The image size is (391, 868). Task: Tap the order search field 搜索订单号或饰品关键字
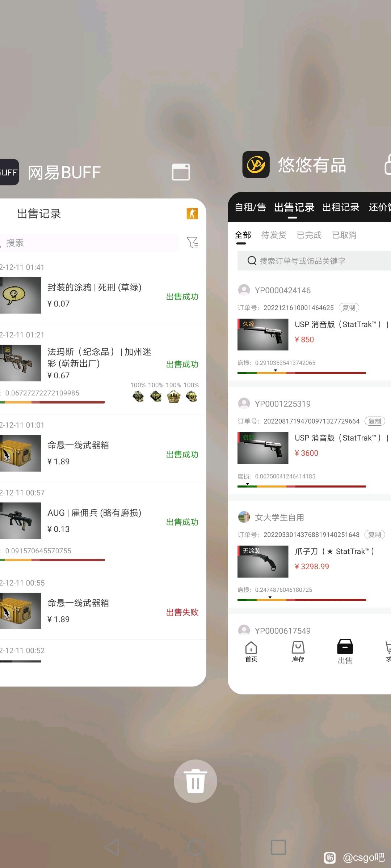coord(314,261)
